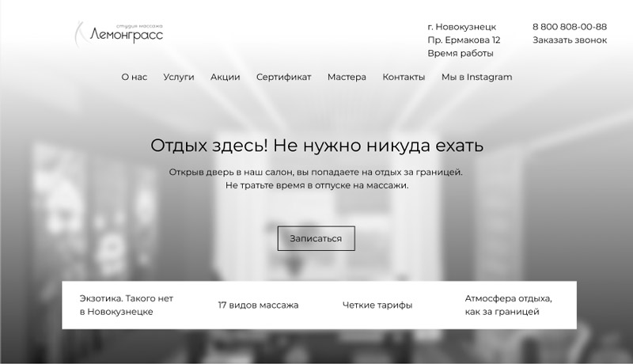Image resolution: width=633 pixels, height=364 pixels.
Task: Click Заказать звонок link
Action: [x=570, y=40]
